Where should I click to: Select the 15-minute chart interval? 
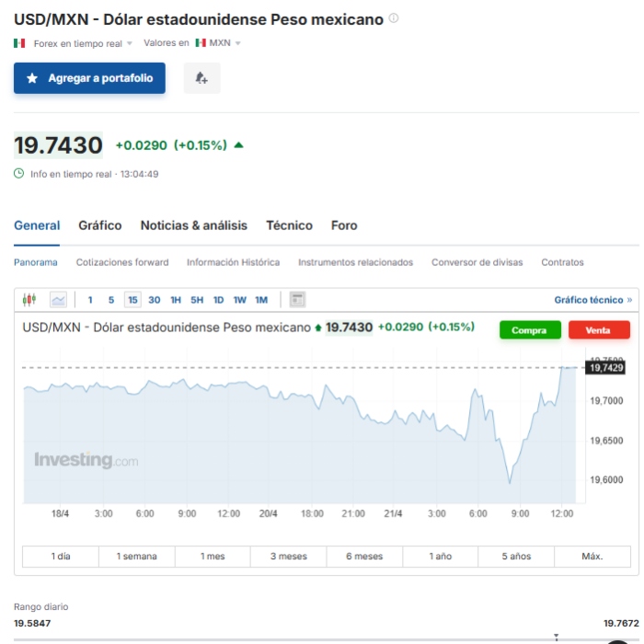click(x=132, y=300)
